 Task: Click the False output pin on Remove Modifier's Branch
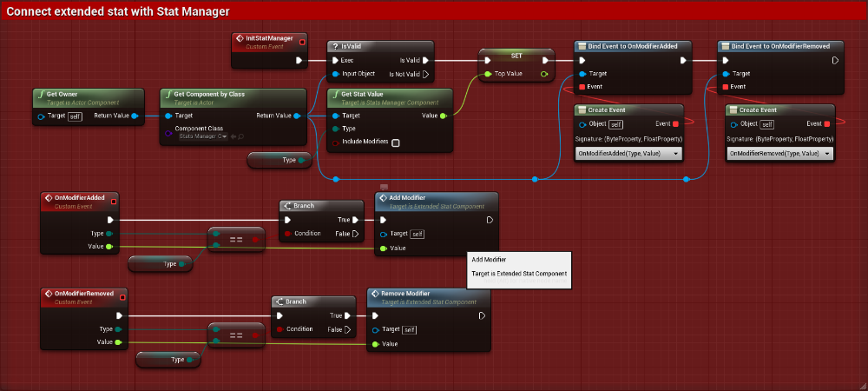tap(348, 329)
